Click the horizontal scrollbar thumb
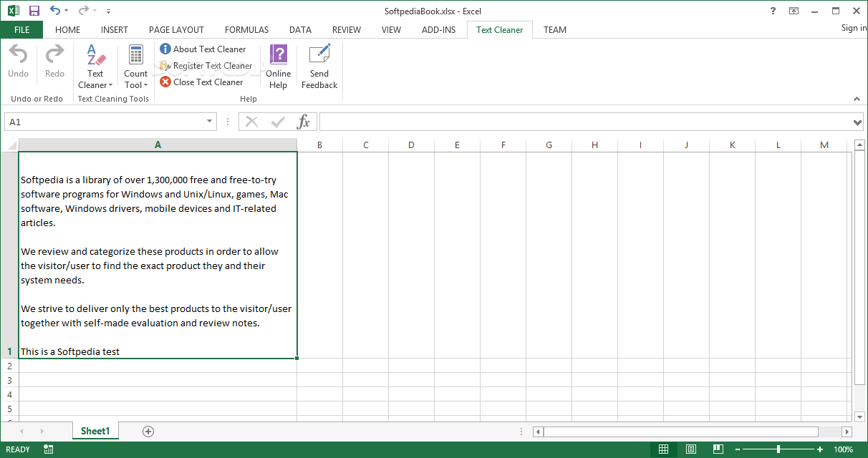The image size is (868, 458). (x=681, y=432)
